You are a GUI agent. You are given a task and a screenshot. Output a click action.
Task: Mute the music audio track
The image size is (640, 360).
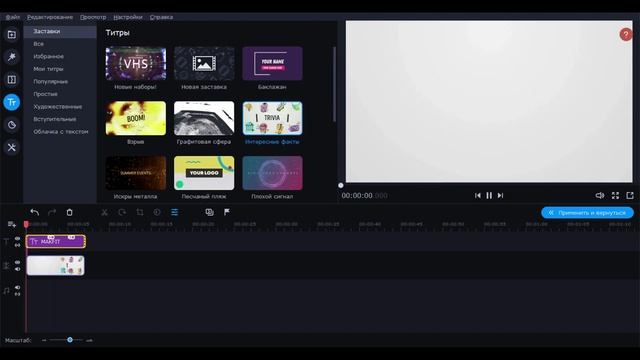[x=18, y=287]
